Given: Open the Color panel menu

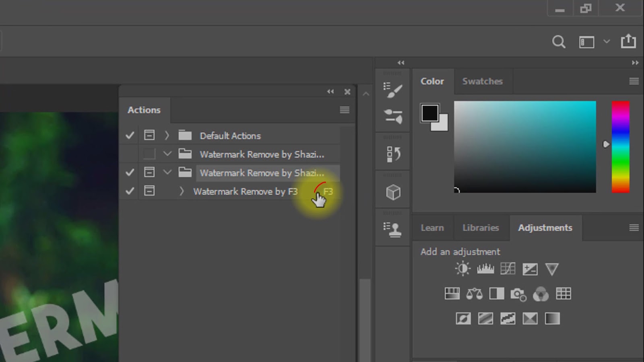Looking at the screenshot, I should [634, 81].
